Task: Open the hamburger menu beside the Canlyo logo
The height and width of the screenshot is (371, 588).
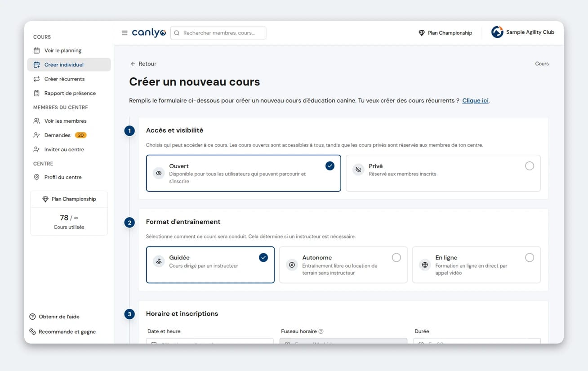Action: 125,33
